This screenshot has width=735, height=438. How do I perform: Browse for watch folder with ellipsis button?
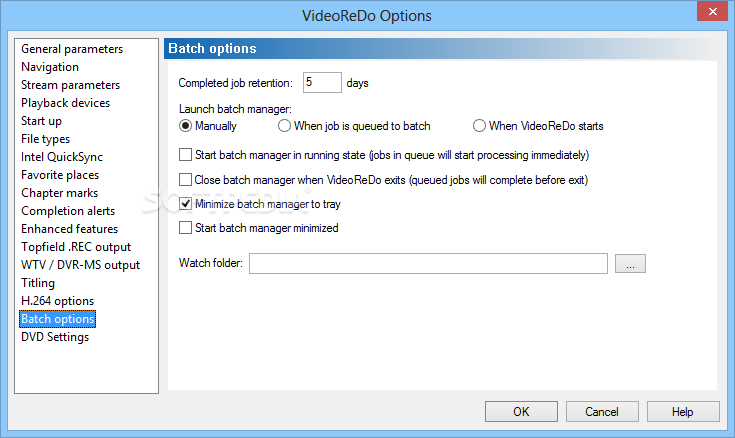[630, 264]
